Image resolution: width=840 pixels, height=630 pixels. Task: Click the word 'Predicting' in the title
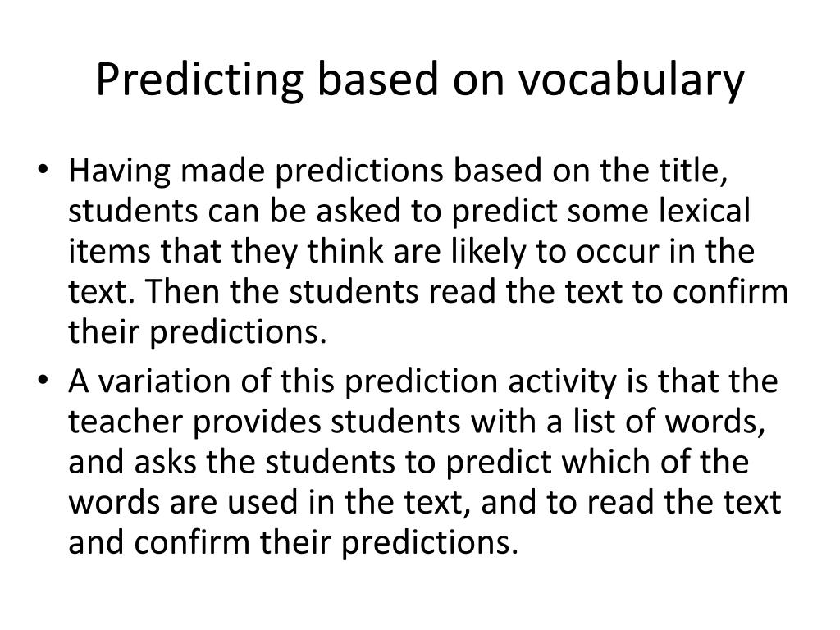pyautogui.click(x=199, y=80)
